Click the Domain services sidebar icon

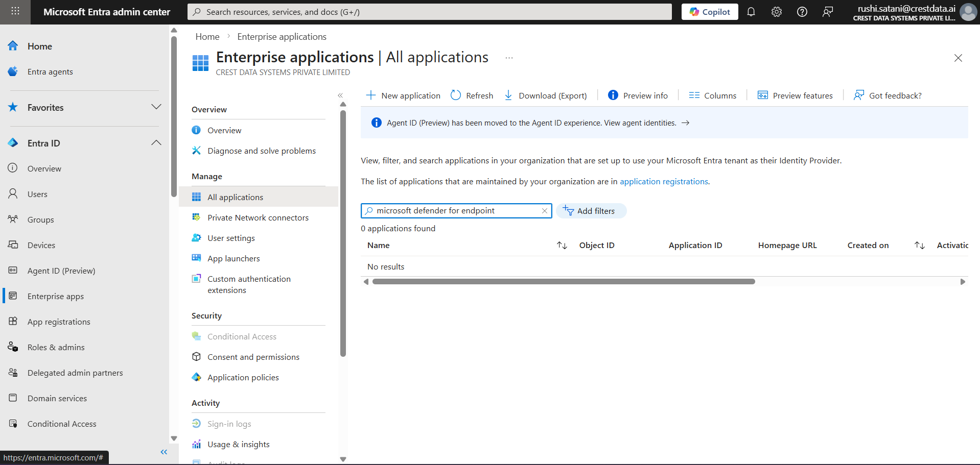click(13, 398)
